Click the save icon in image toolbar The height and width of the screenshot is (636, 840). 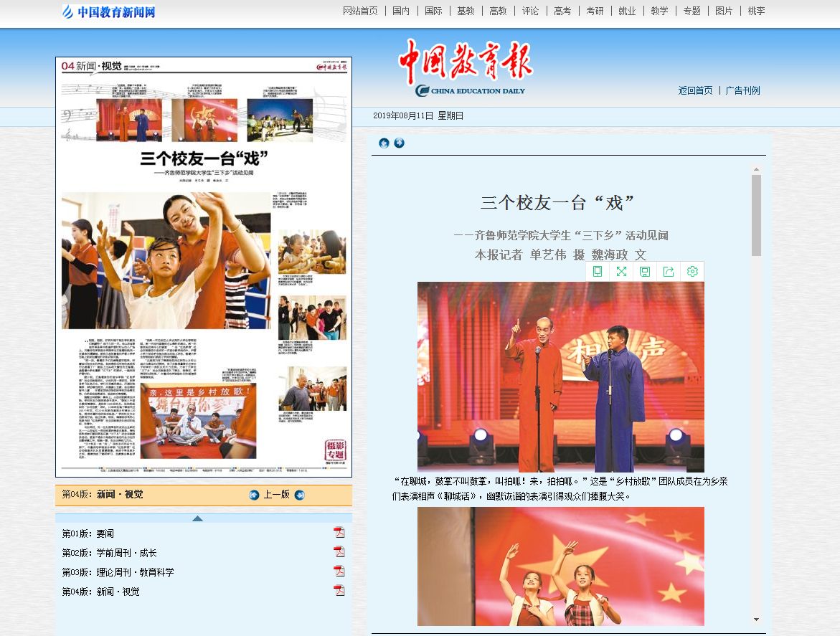(x=645, y=272)
